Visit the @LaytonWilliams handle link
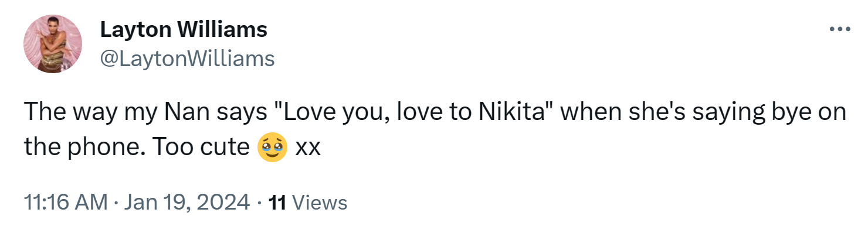Image resolution: width=868 pixels, height=233 pixels. (x=188, y=59)
